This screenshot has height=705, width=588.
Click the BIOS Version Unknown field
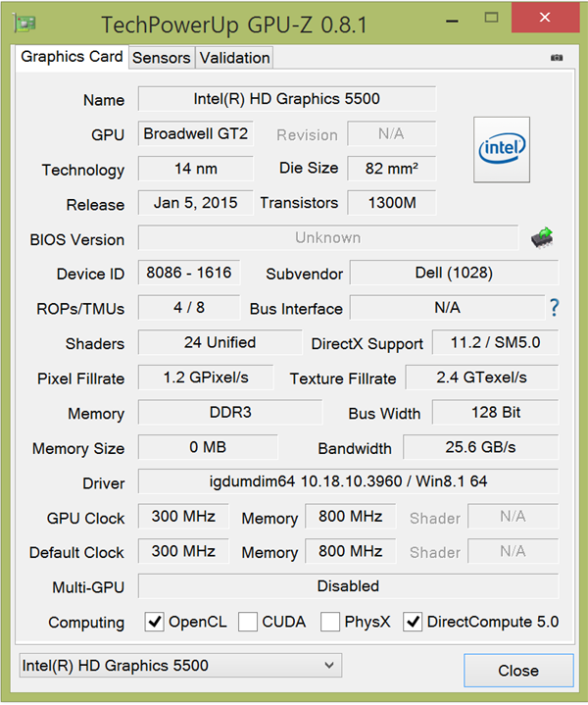[328, 238]
